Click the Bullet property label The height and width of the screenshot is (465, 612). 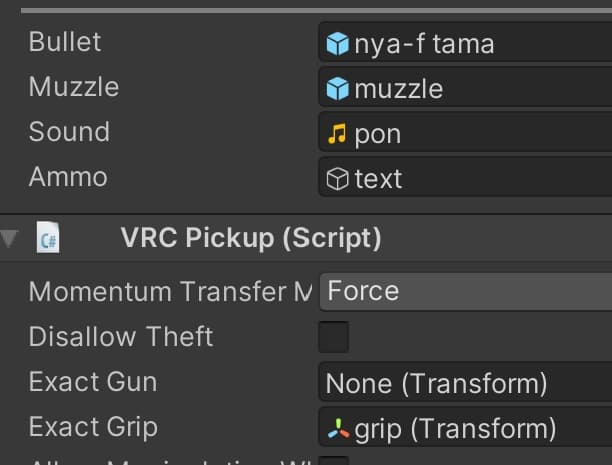(x=65, y=42)
